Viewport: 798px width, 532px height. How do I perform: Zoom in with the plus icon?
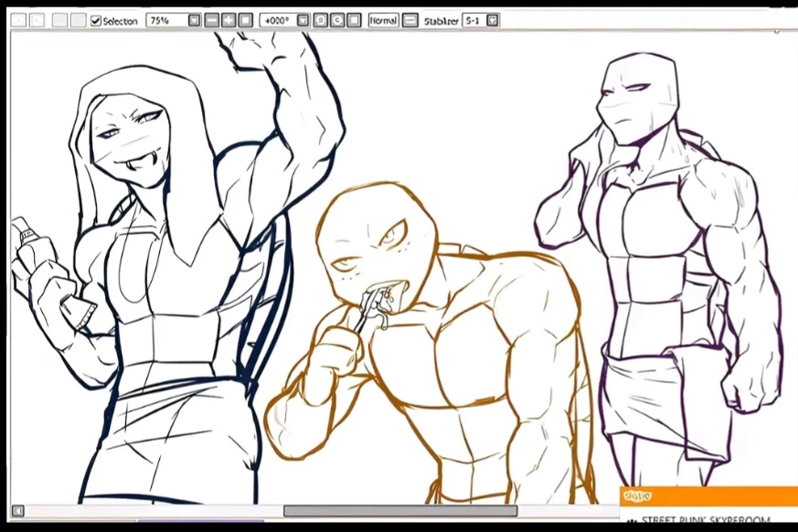tap(229, 20)
